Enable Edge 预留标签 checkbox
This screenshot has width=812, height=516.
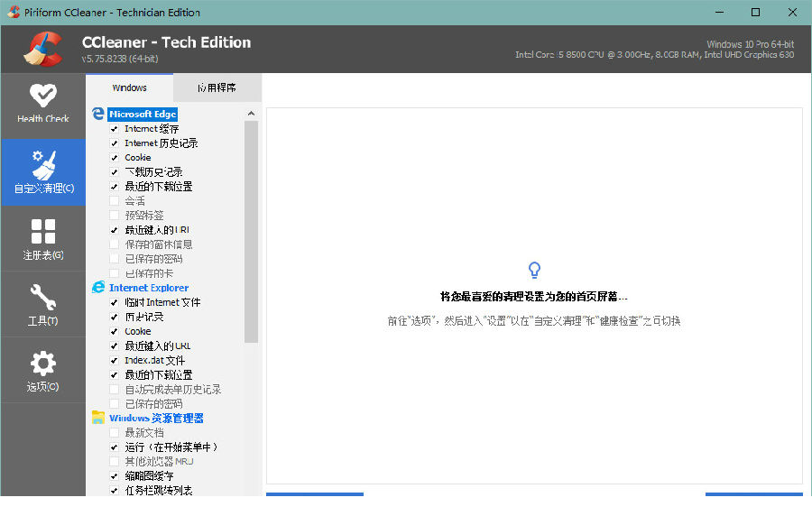coord(114,216)
